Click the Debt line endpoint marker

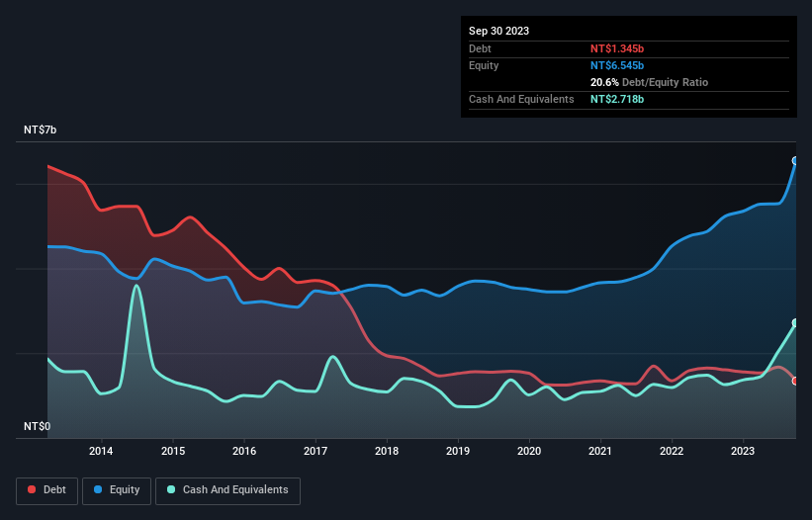pyautogui.click(x=795, y=381)
